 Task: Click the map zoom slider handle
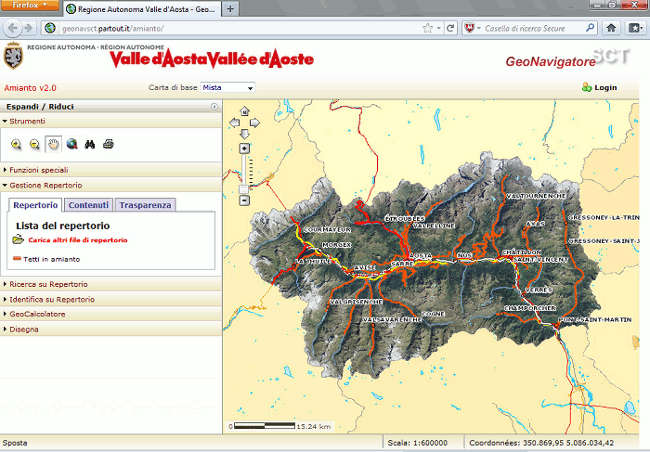[x=244, y=189]
